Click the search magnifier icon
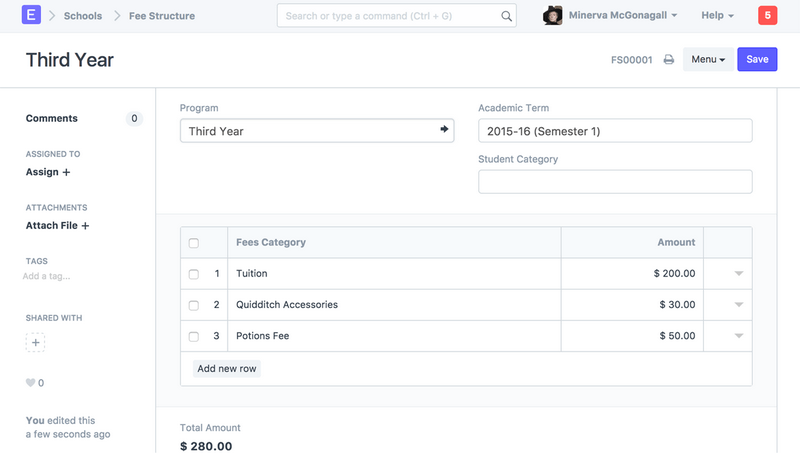 point(506,16)
